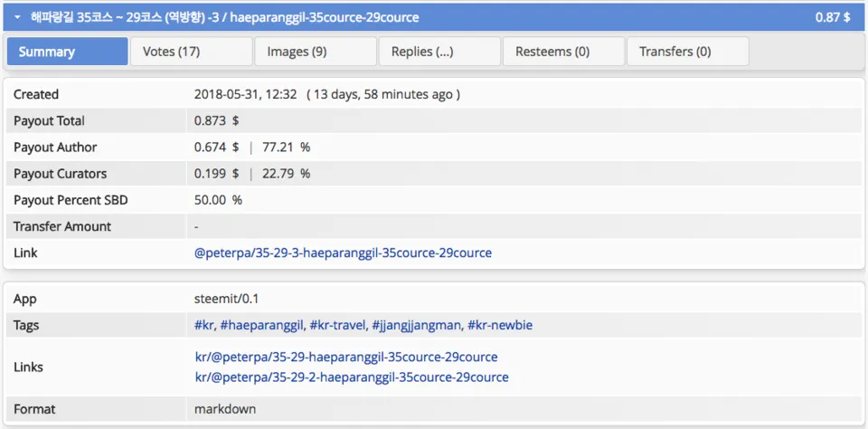This screenshot has width=868, height=429.
Task: Open the @peterpa 35-29-3 post link
Action: coord(343,253)
